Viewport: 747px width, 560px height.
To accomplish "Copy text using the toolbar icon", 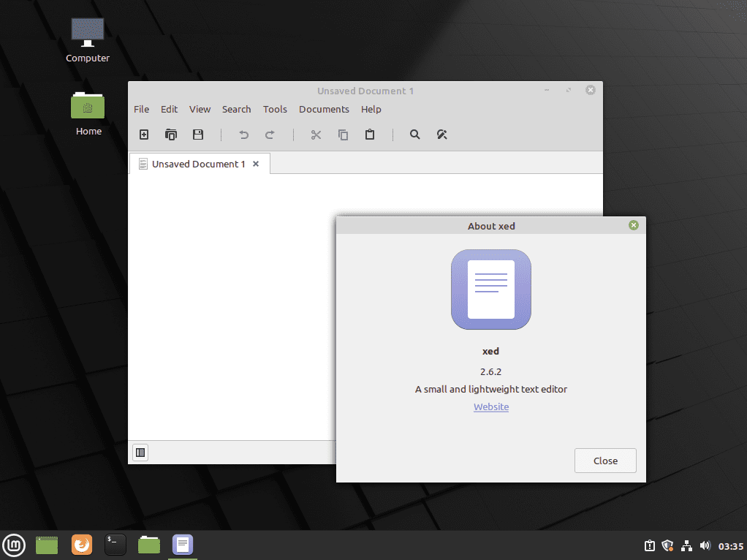I will click(343, 135).
